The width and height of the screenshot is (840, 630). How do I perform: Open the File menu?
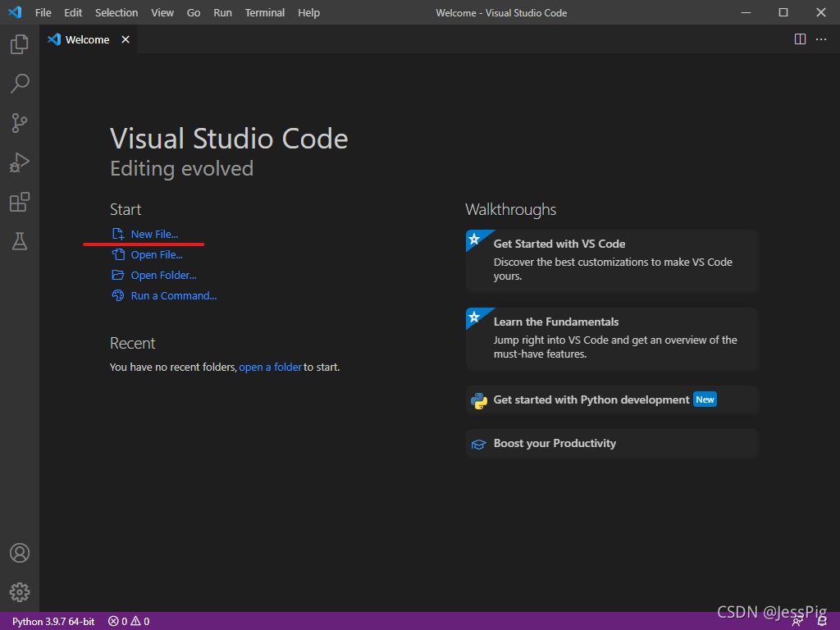point(43,12)
